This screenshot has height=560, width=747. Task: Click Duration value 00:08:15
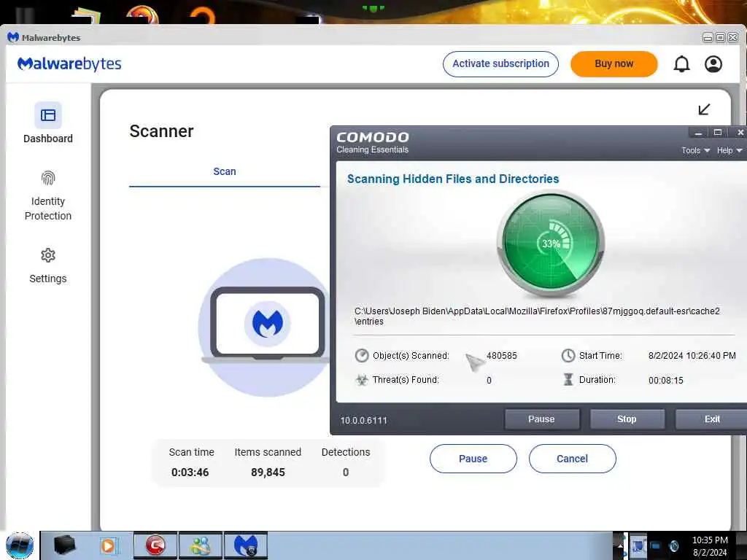pyautogui.click(x=665, y=381)
